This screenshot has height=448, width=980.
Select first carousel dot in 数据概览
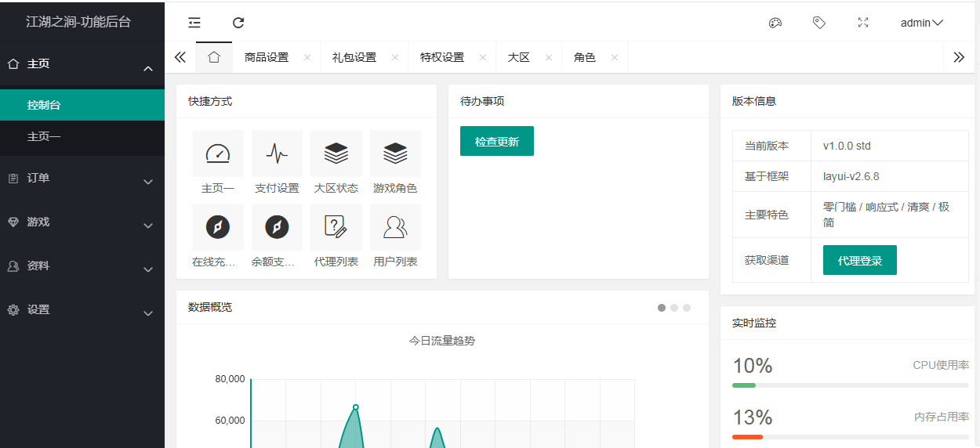(662, 308)
